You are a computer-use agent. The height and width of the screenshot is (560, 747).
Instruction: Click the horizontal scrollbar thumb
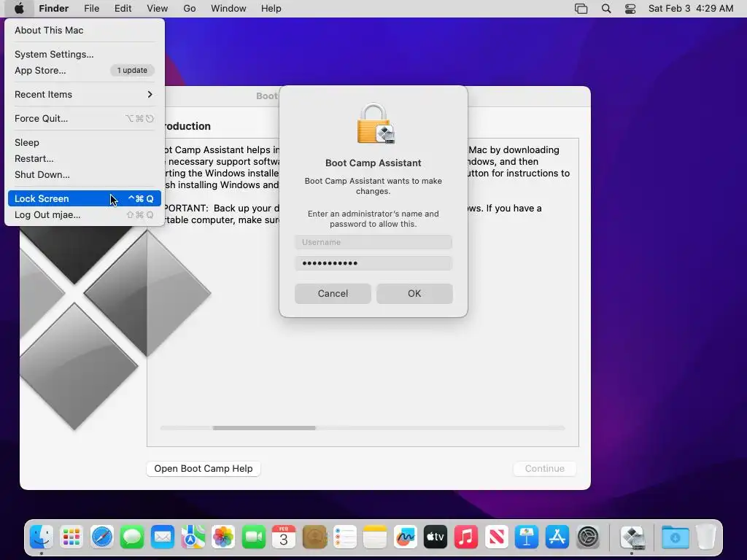coord(264,428)
